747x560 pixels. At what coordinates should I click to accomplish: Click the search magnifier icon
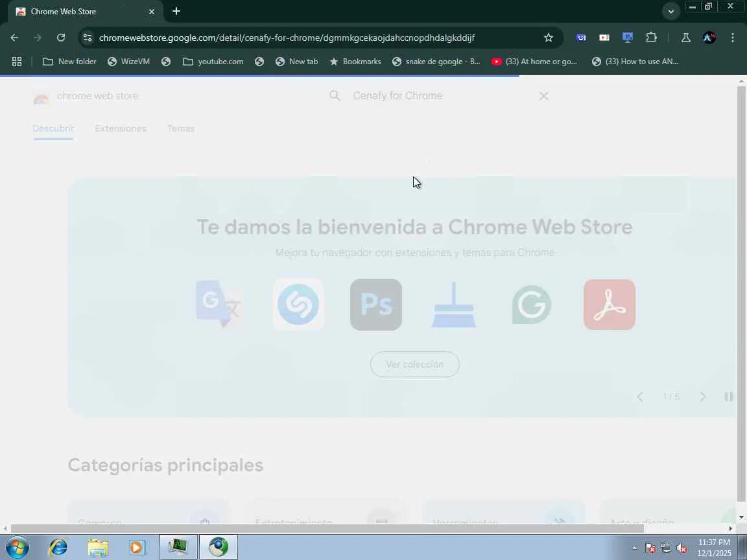tap(335, 96)
